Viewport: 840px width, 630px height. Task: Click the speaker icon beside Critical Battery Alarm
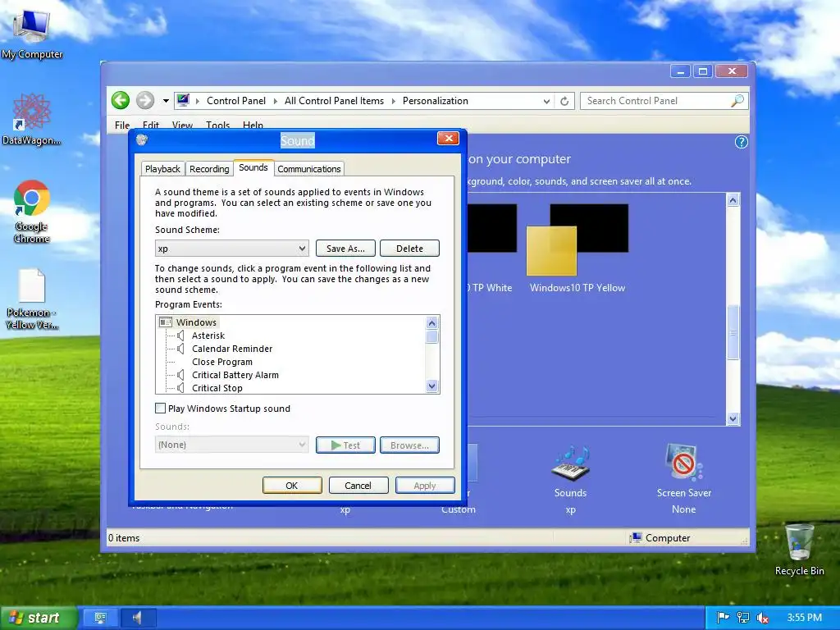tap(180, 375)
